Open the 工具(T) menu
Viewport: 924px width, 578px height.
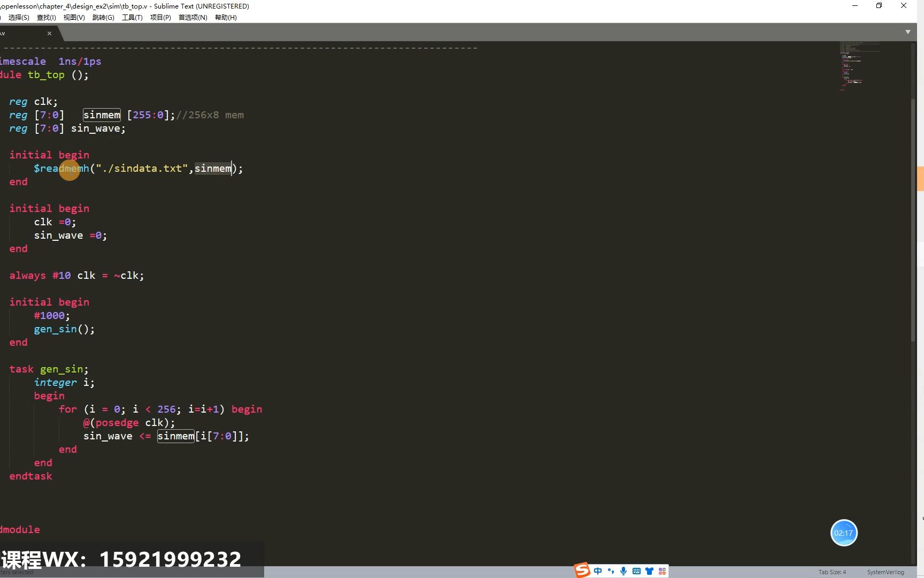(132, 17)
